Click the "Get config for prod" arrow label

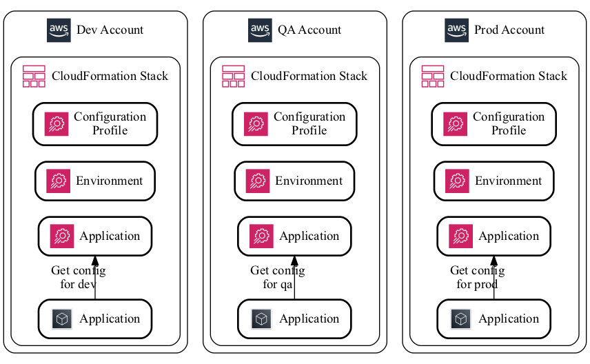477,277
